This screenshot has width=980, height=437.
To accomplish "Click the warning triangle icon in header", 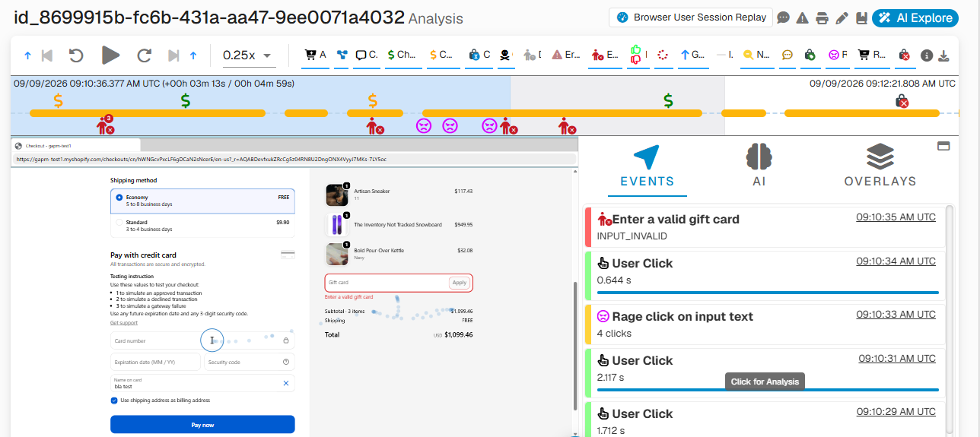I will tap(802, 18).
